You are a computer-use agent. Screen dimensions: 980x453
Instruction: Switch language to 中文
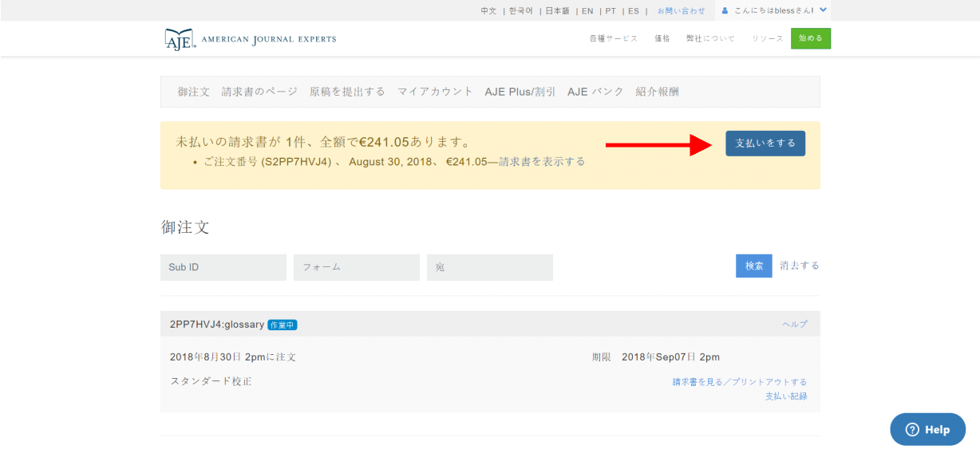pos(488,11)
